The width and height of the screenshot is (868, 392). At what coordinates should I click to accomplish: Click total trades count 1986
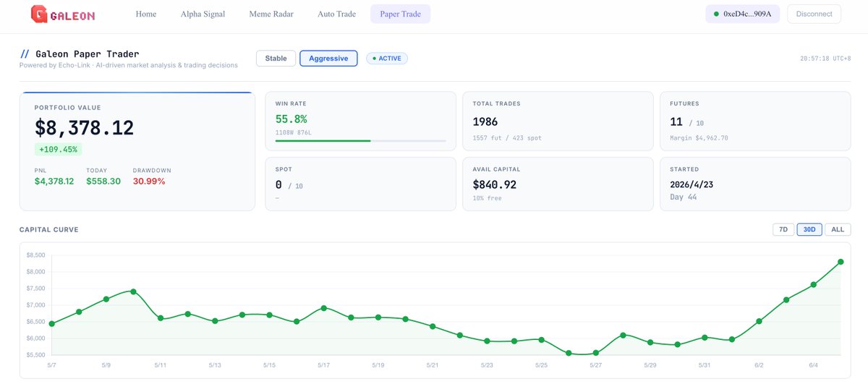pyautogui.click(x=485, y=122)
